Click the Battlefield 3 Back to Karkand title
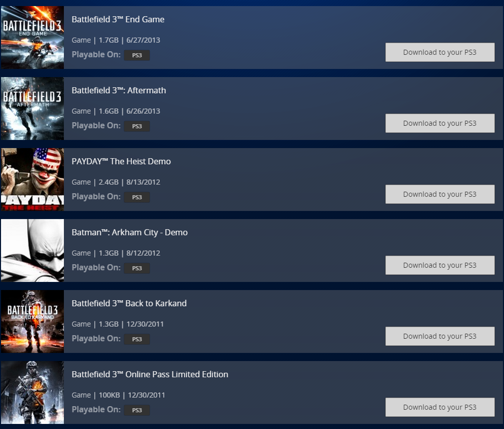 tap(129, 303)
